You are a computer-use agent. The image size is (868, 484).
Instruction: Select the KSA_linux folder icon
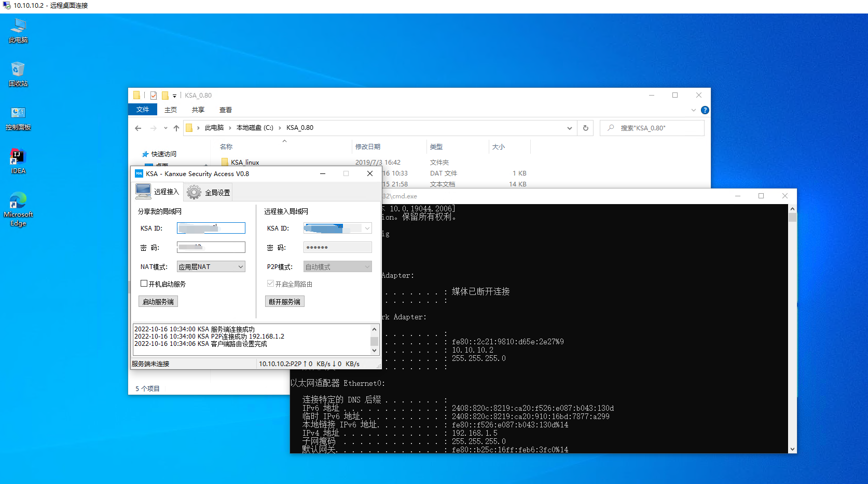coord(225,162)
